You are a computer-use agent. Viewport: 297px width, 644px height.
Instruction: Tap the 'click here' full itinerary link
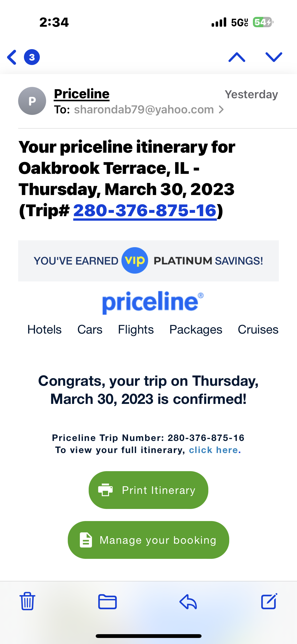[x=215, y=450]
